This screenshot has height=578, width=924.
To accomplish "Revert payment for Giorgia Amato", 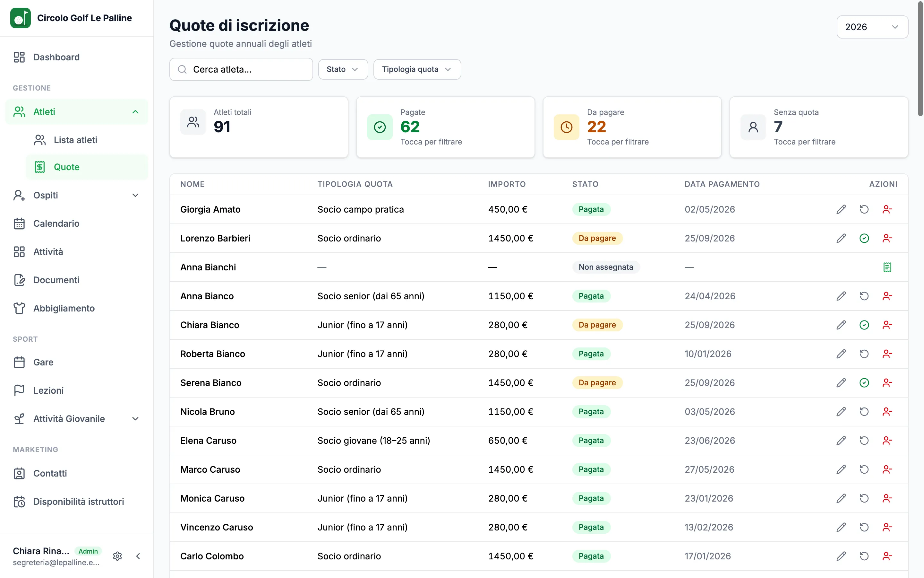I will click(864, 209).
